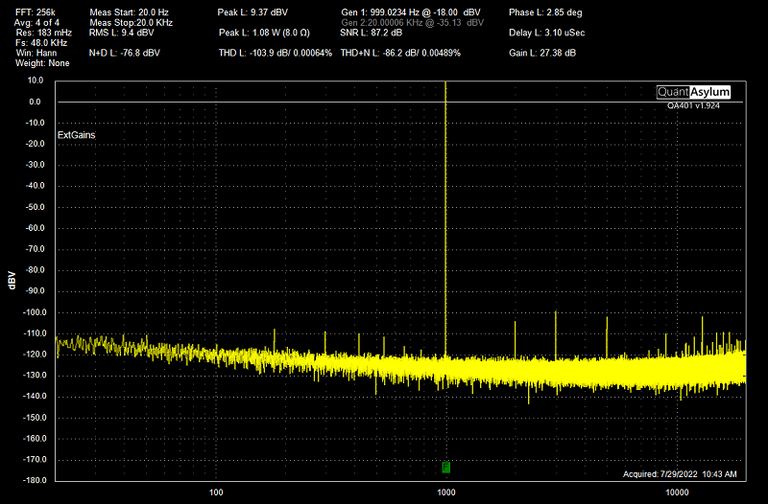
Task: Click the dimmed Gen 2 readout
Action: pyautogui.click(x=411, y=22)
